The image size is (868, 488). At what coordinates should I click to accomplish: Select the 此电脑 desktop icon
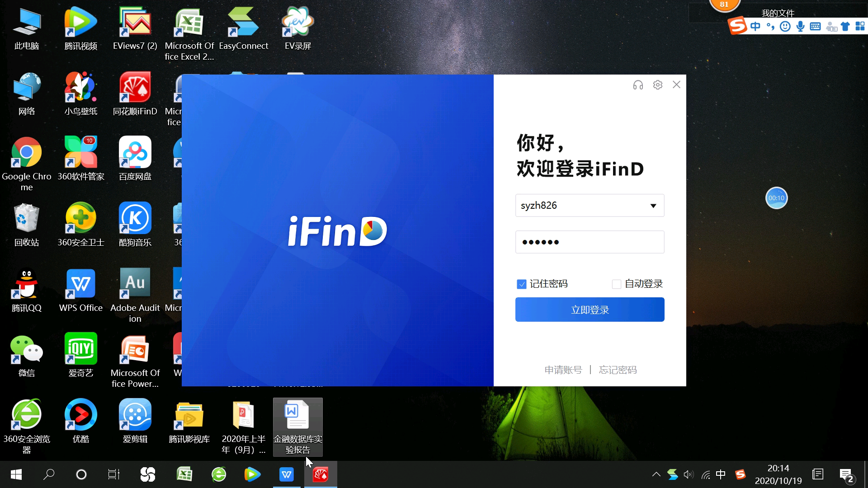pyautogui.click(x=27, y=28)
